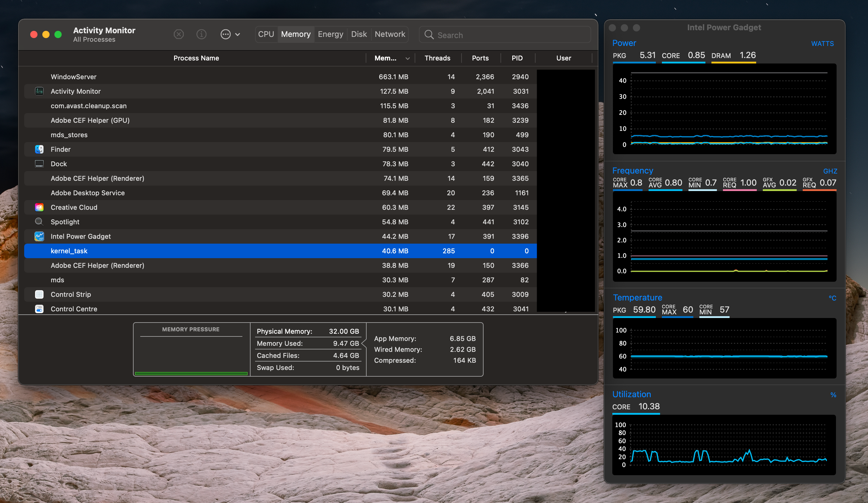Switch to the Energy tab

tap(330, 34)
